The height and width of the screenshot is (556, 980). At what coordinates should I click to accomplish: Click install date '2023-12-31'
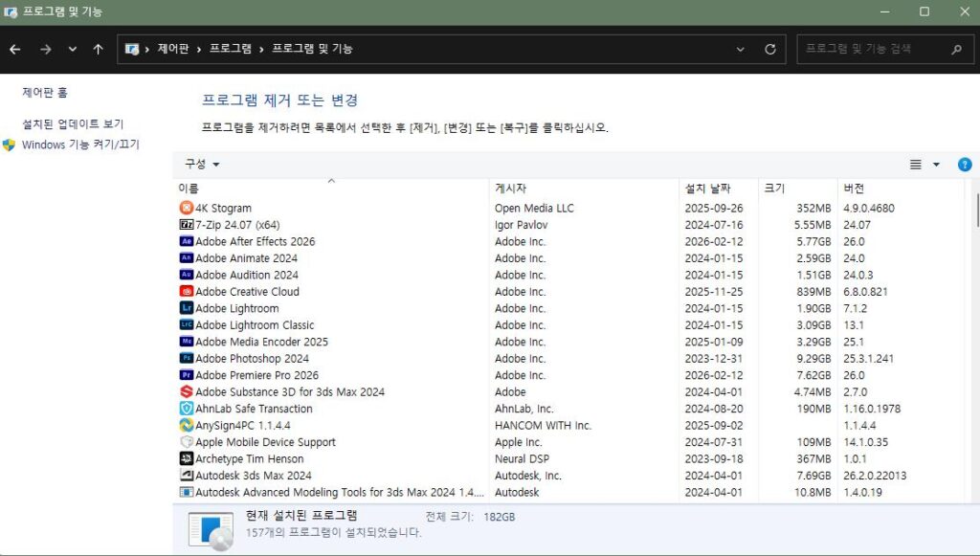click(714, 358)
